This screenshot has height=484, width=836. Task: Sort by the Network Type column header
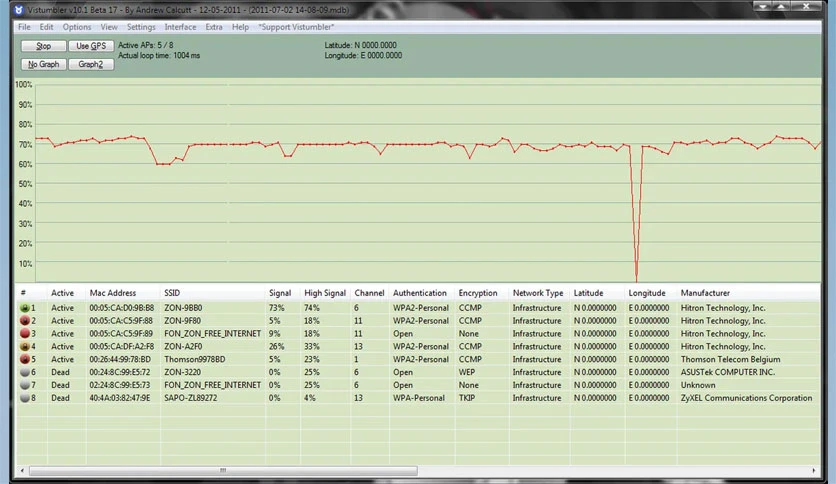540,293
